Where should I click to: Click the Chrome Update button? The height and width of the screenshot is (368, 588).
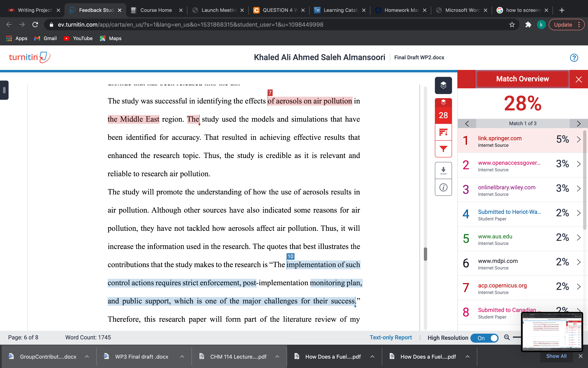click(566, 25)
